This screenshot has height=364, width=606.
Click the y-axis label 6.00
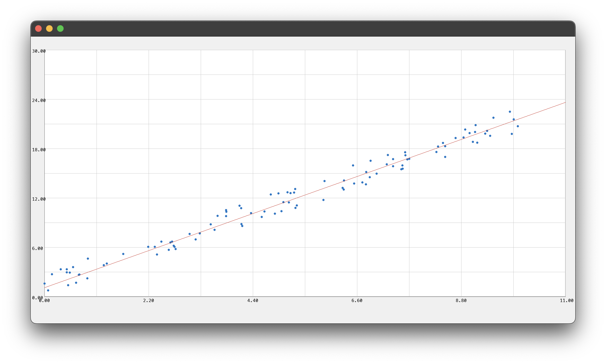[39, 248]
